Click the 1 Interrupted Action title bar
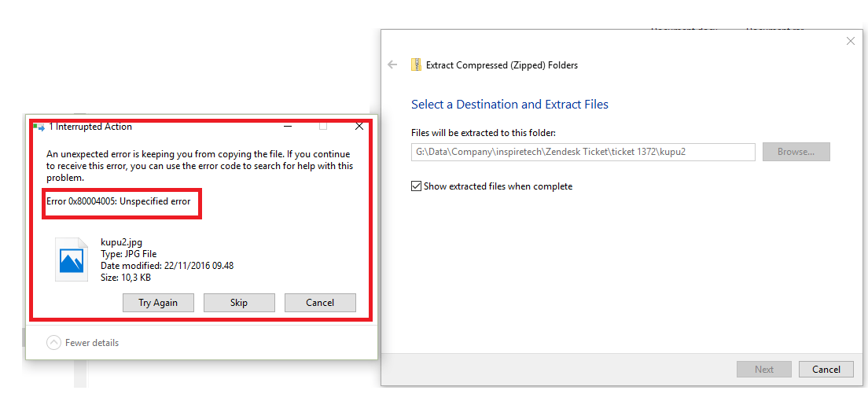868x394 pixels. point(157,127)
